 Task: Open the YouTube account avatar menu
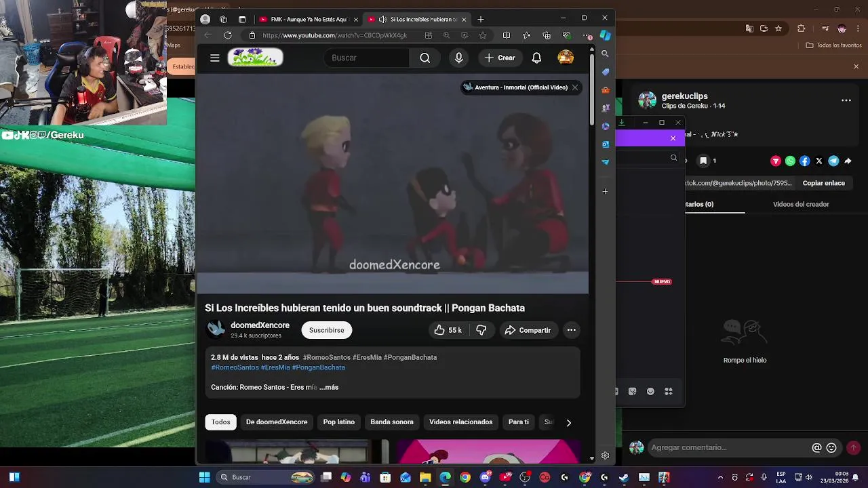coord(566,58)
